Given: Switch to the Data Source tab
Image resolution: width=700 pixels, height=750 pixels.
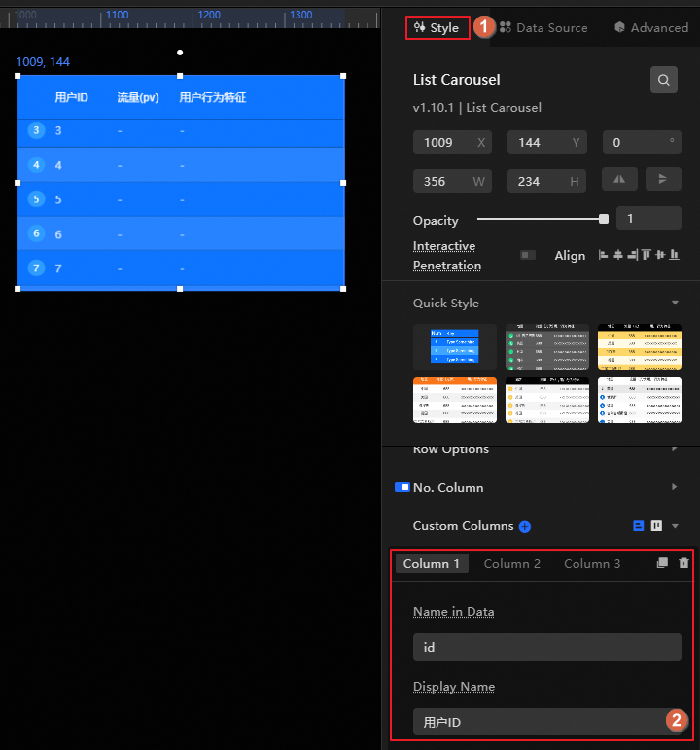Looking at the screenshot, I should (543, 28).
